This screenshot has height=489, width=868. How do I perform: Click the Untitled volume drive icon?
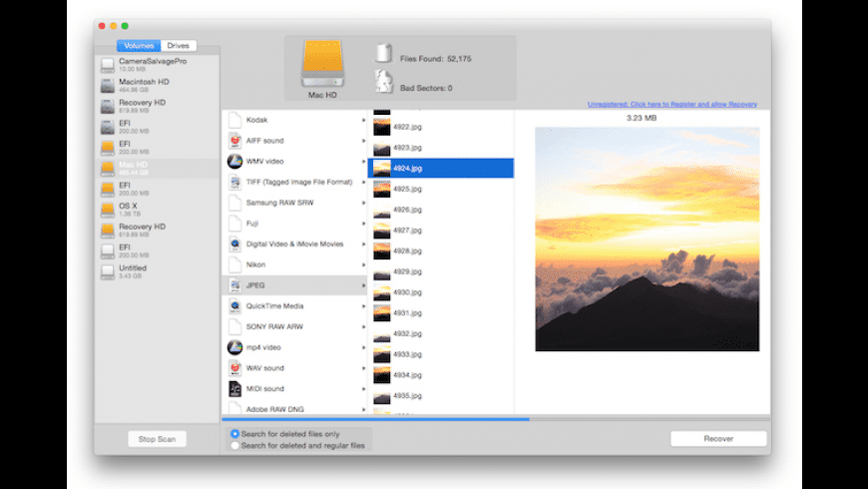[107, 271]
